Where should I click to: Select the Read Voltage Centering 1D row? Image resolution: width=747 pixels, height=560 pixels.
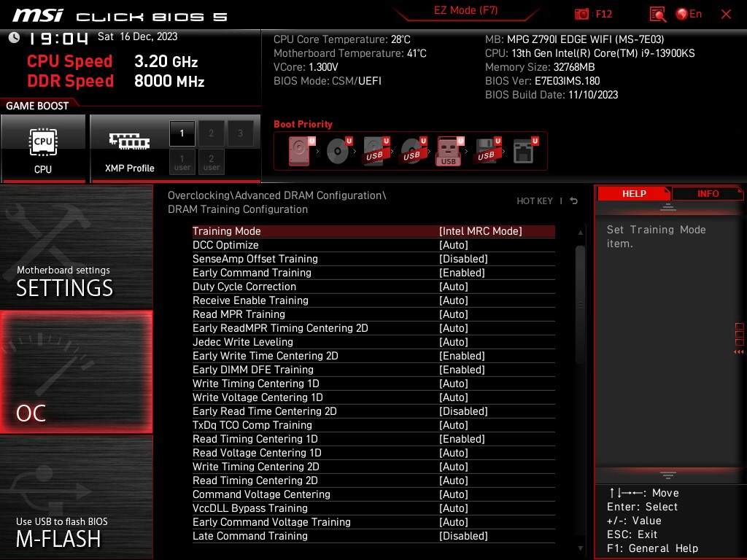373,453
